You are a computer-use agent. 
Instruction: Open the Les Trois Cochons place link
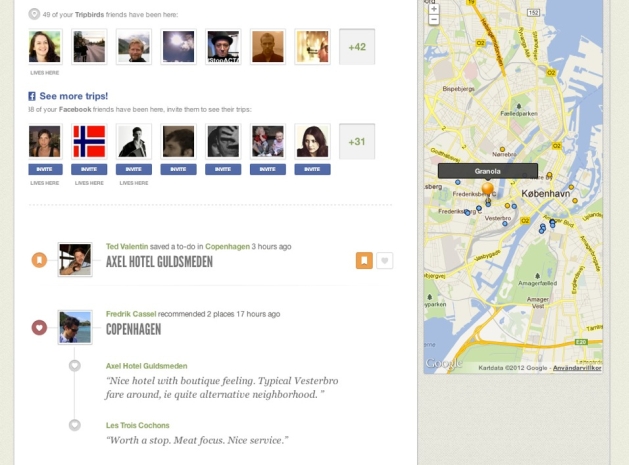tap(138, 425)
